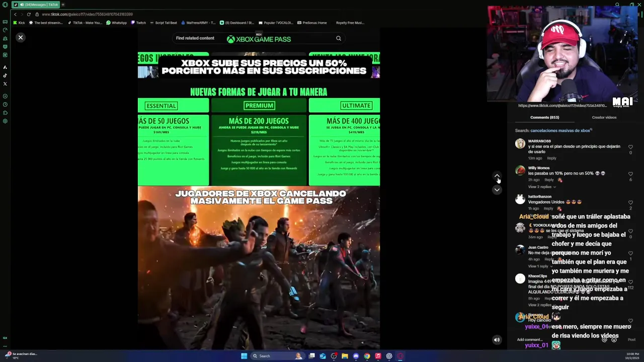Post the comment

pyautogui.click(x=631, y=340)
